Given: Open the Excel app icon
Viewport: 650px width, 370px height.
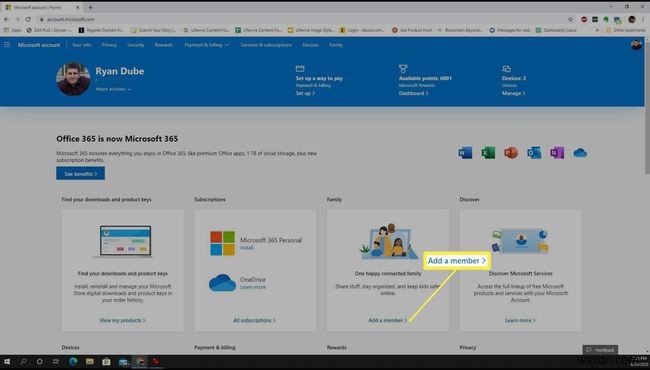Looking at the screenshot, I should [x=488, y=153].
